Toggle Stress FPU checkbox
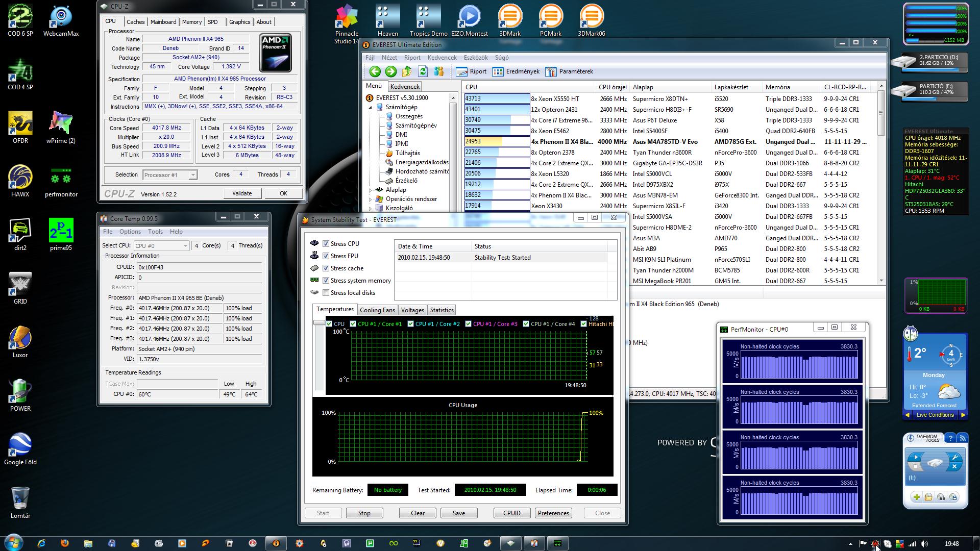Screen dimensions: 980x551 tap(326, 256)
